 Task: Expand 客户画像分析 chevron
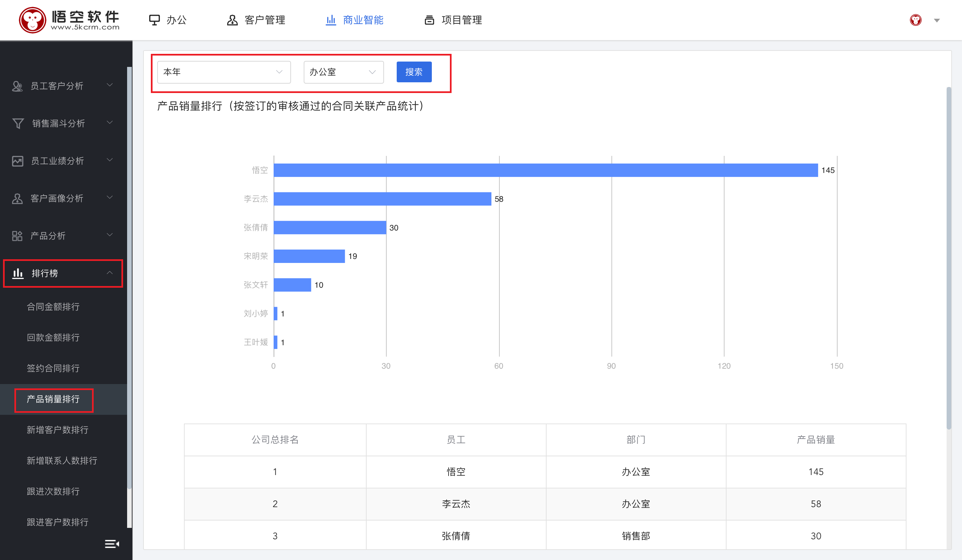[x=110, y=197]
